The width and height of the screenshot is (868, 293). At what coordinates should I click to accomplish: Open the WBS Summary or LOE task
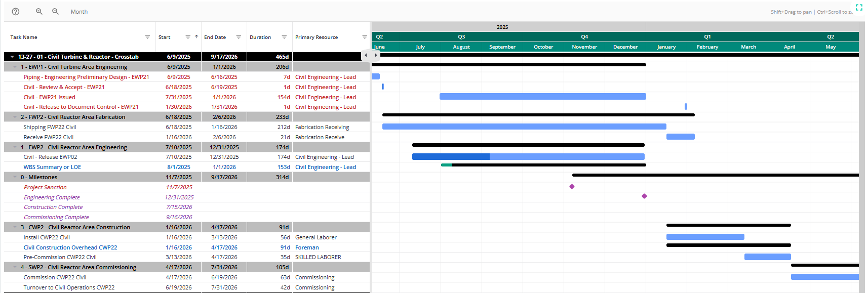coord(52,168)
